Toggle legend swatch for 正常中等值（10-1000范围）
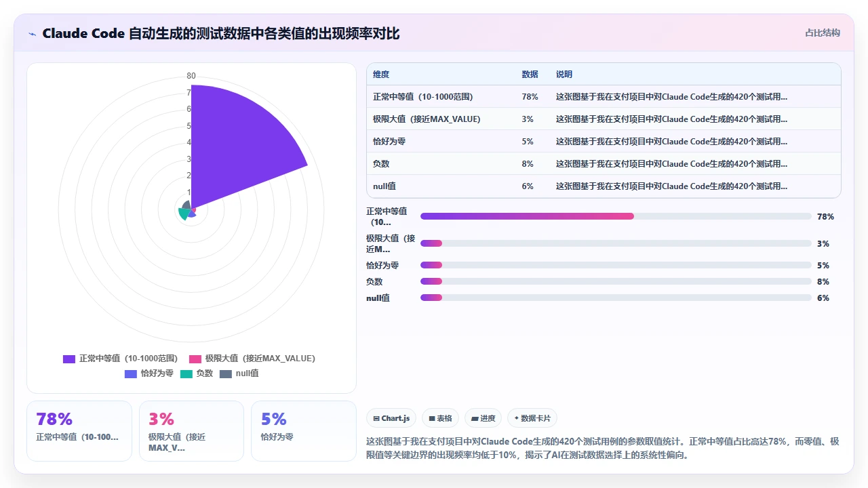 69,359
